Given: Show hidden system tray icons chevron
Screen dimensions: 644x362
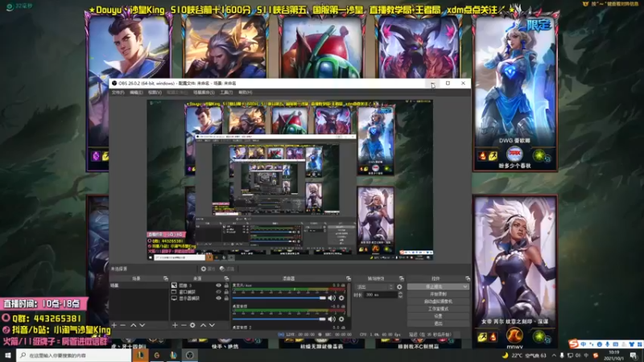Looking at the screenshot, I should (x=554, y=356).
